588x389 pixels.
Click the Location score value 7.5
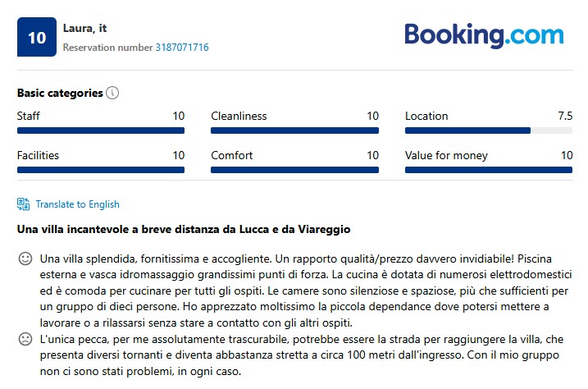pyautogui.click(x=564, y=116)
